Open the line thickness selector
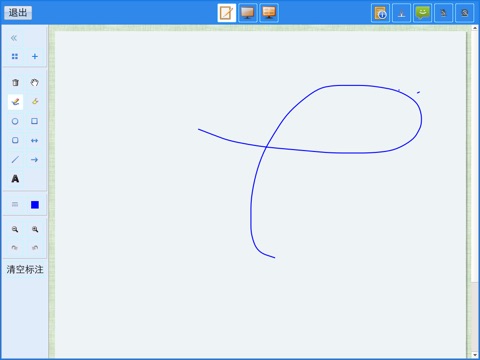This screenshot has width=480, height=360. (15, 204)
